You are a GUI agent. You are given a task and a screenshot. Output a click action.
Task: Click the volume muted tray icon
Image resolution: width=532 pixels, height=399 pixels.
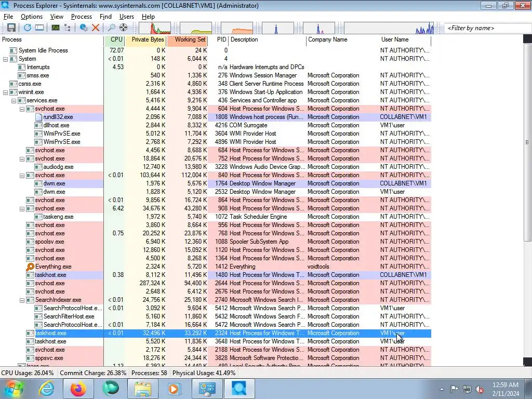point(480,389)
